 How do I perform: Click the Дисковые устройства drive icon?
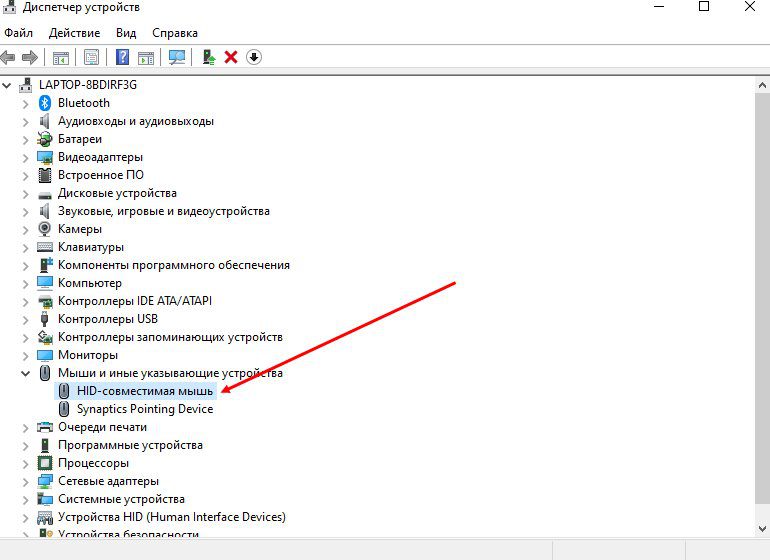(x=45, y=195)
